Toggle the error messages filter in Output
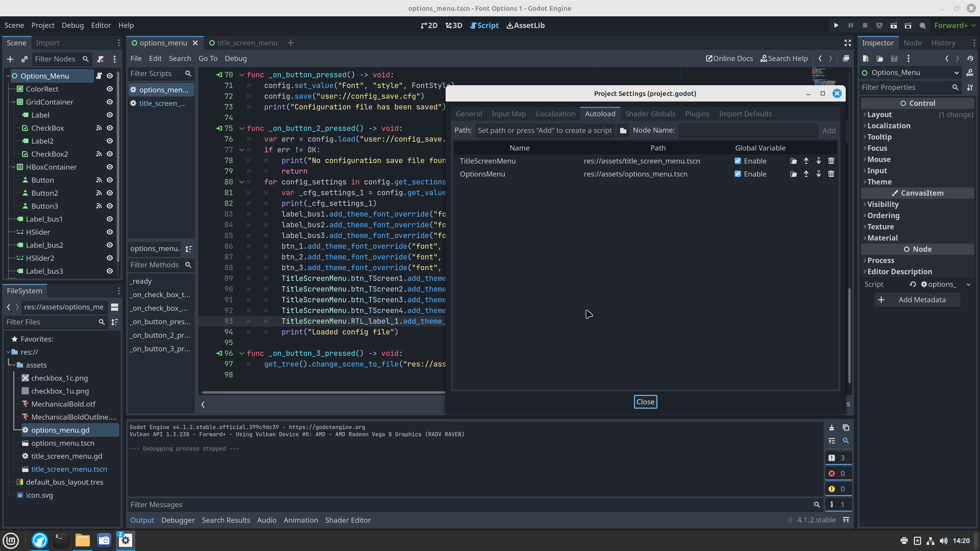The image size is (980, 551). pos(838,473)
